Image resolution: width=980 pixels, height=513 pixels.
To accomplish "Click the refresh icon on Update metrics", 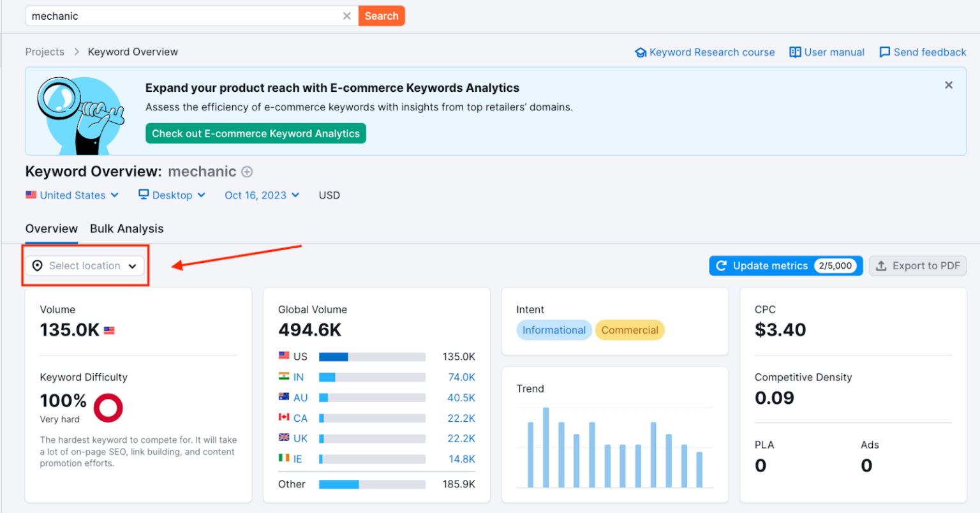I will tap(722, 265).
